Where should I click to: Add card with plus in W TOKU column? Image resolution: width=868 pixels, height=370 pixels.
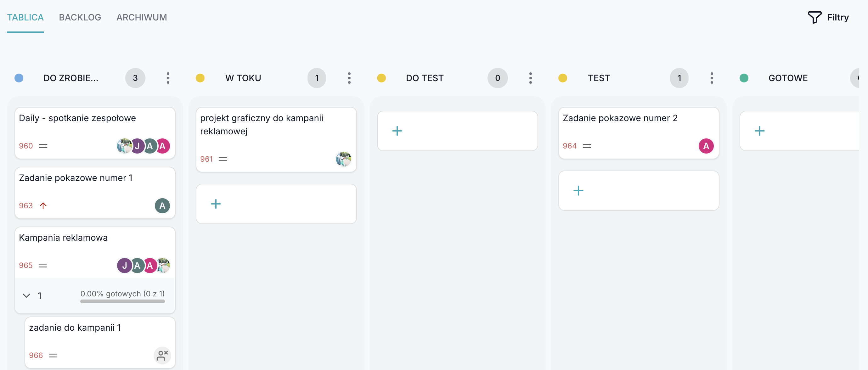coord(216,204)
